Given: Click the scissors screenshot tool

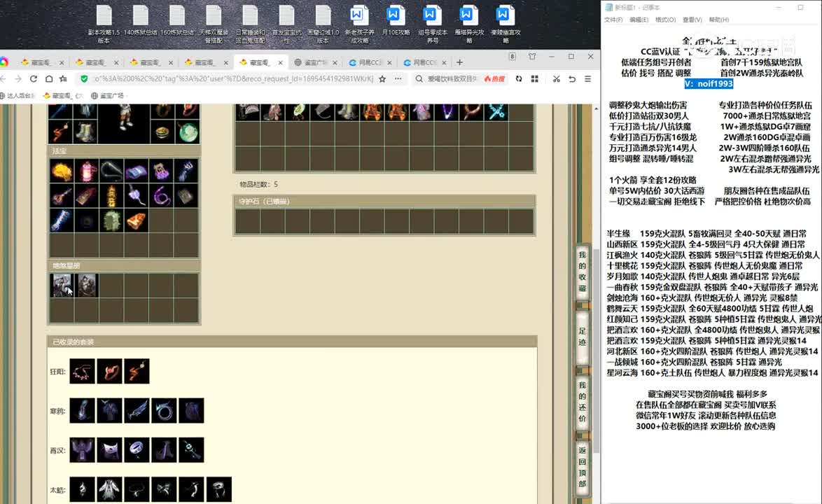Looking at the screenshot, I should point(556,78).
